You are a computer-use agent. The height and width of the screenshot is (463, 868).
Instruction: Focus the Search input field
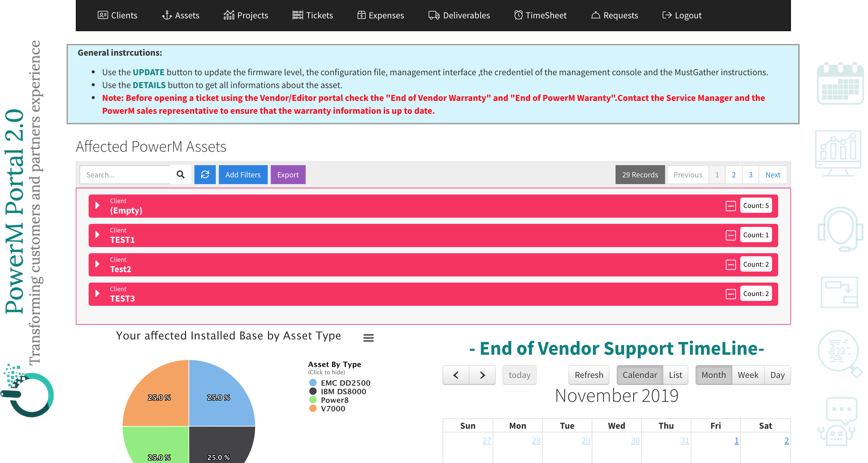(x=125, y=174)
